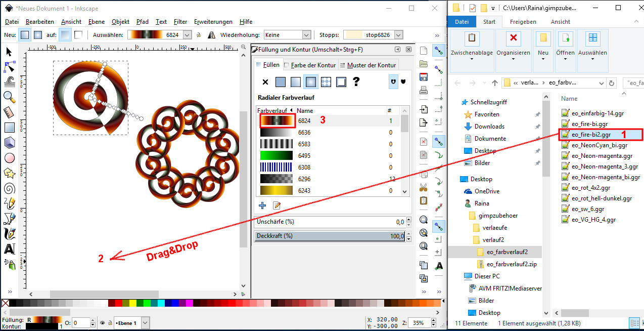
Task: Toggle layer visibility eye in status bar
Action: tap(102, 323)
